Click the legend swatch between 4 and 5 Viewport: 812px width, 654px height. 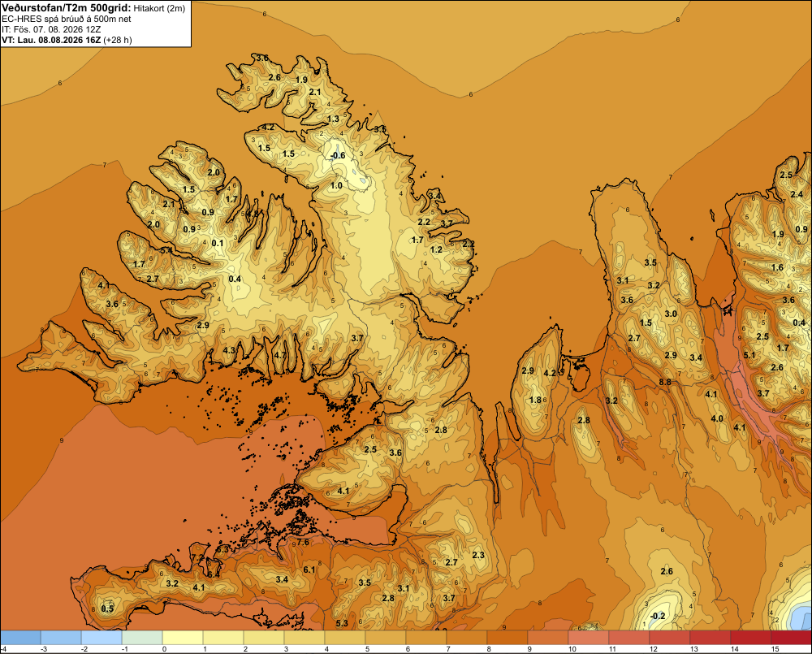coord(345,638)
